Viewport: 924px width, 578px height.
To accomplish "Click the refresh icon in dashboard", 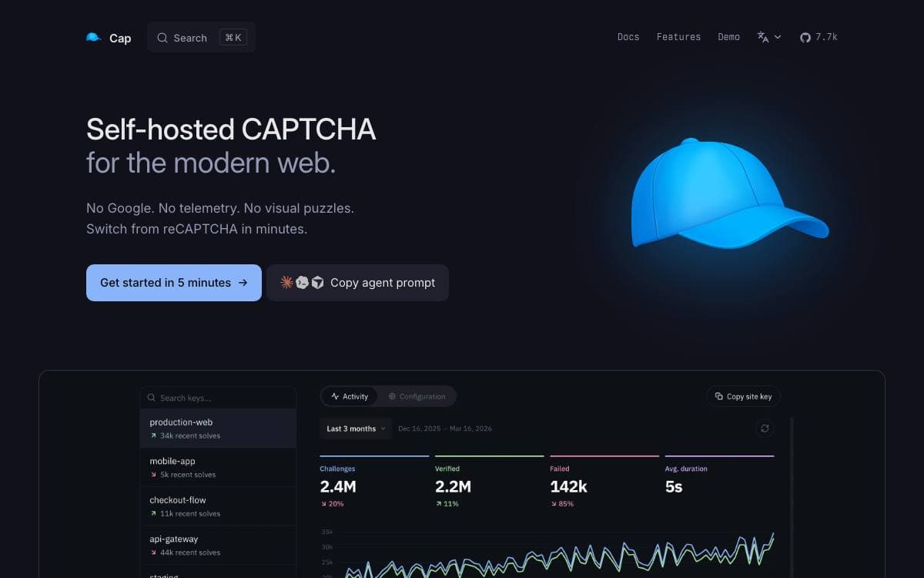I will point(765,428).
